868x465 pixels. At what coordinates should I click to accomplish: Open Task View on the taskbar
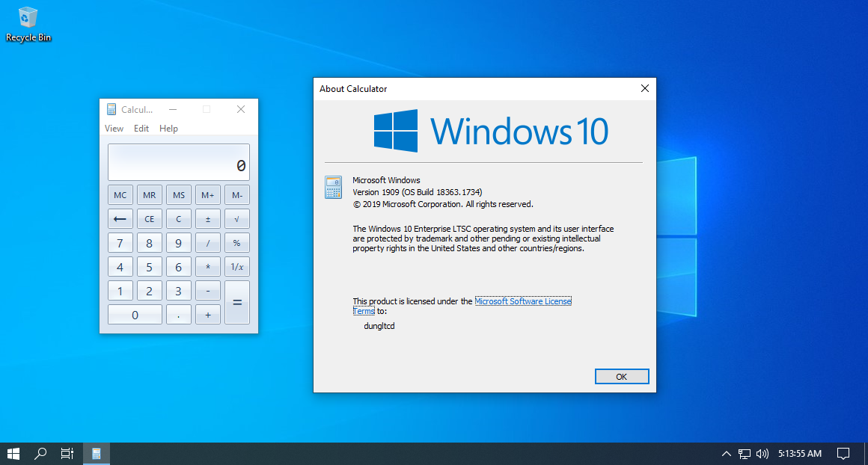pyautogui.click(x=67, y=454)
